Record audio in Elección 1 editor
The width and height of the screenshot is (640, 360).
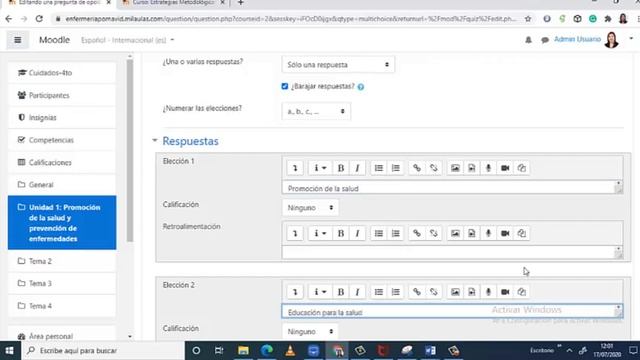click(488, 168)
